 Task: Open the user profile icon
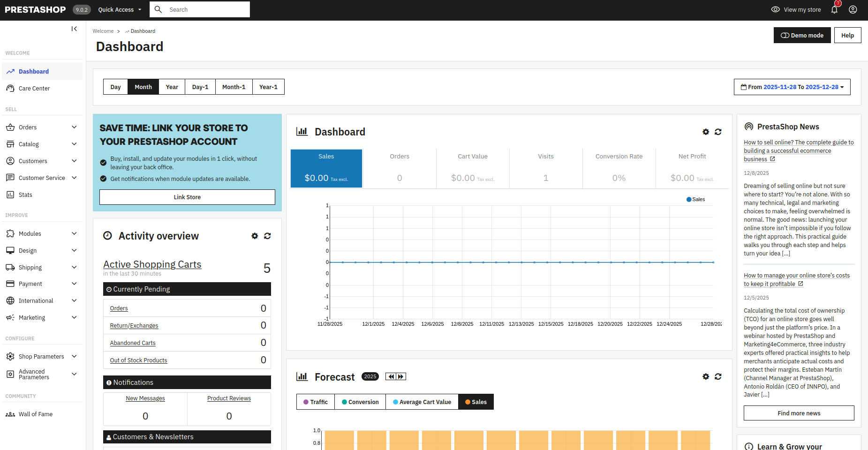[x=853, y=10]
